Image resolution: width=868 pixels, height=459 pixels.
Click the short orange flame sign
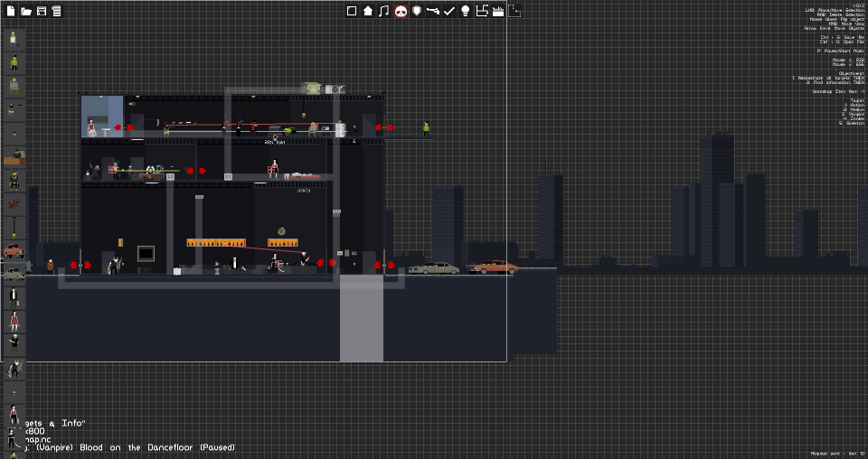point(283,243)
